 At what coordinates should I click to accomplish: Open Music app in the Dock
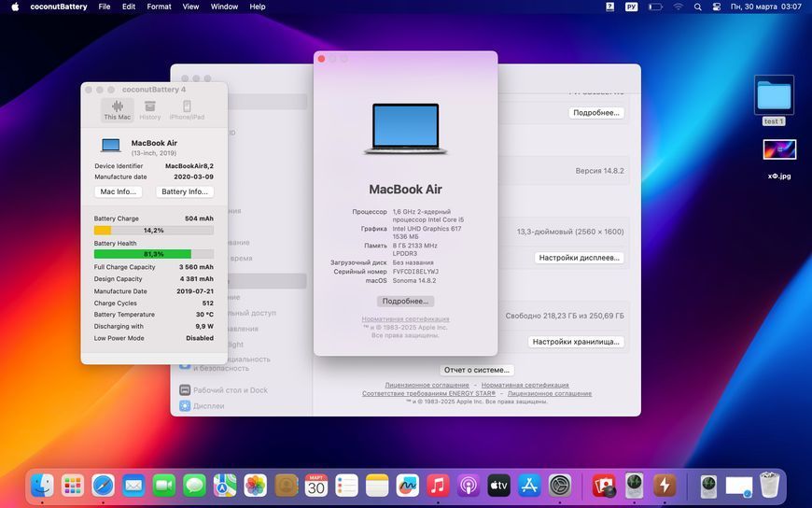click(438, 486)
